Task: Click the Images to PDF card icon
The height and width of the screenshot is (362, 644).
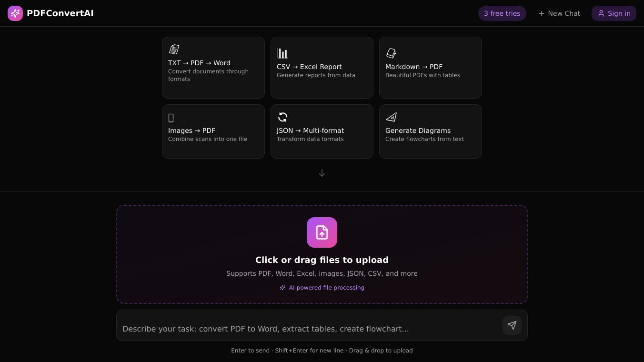Action: pyautogui.click(x=171, y=118)
